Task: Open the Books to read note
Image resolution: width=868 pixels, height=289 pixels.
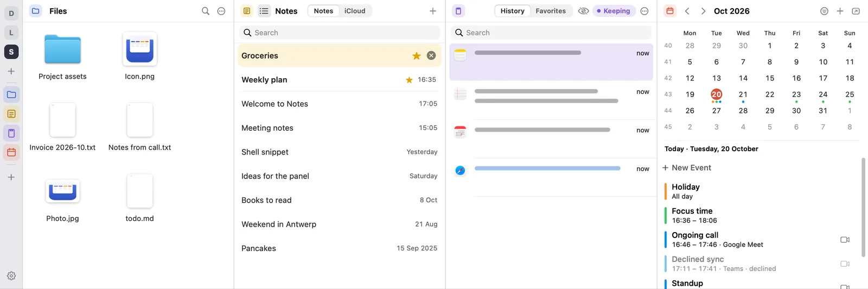Action: pos(340,200)
